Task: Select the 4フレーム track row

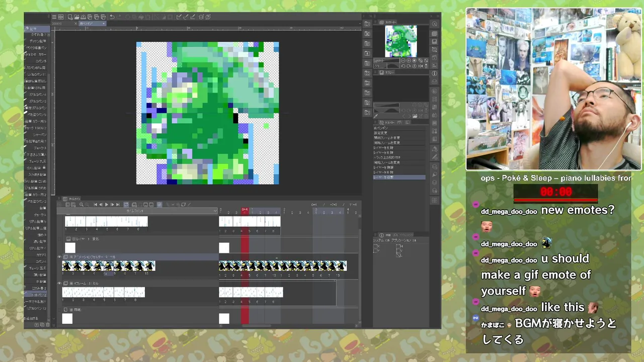Action: 139,283
